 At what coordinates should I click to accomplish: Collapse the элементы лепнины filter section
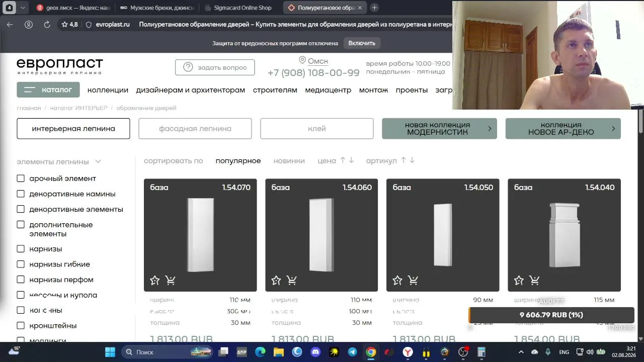98,162
